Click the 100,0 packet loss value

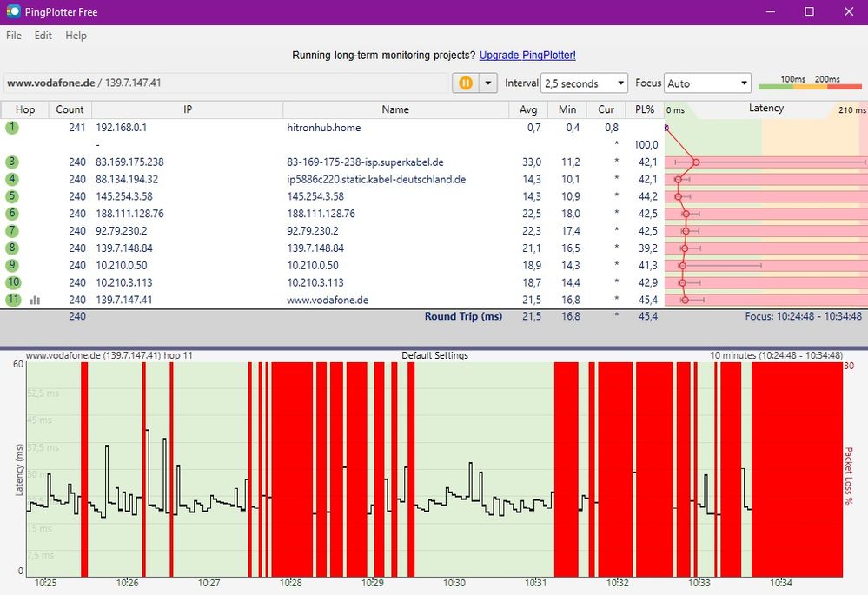coord(646,144)
